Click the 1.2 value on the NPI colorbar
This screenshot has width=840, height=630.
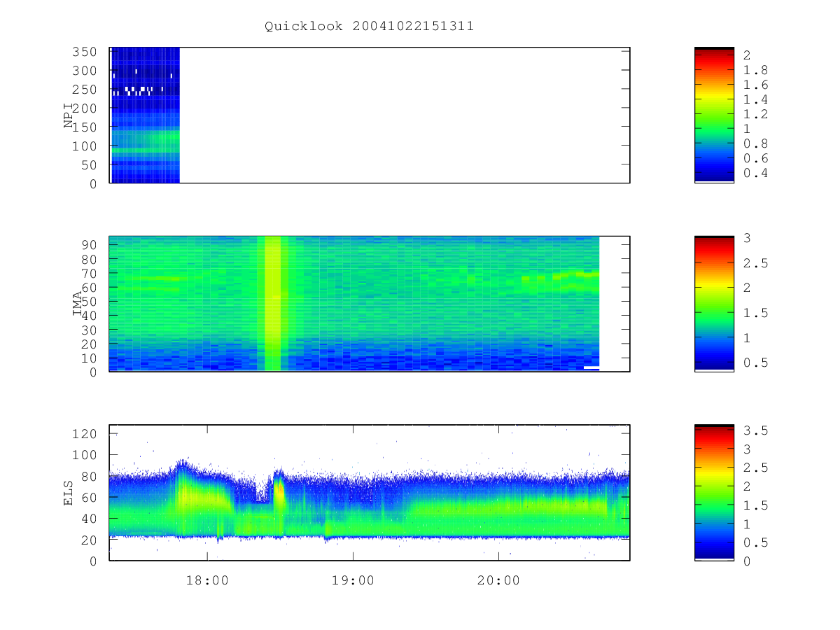755,114
